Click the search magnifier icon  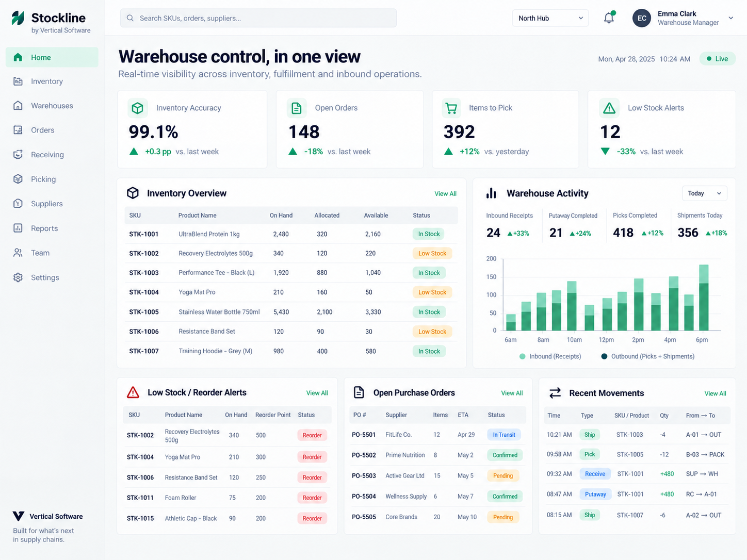pos(130,18)
